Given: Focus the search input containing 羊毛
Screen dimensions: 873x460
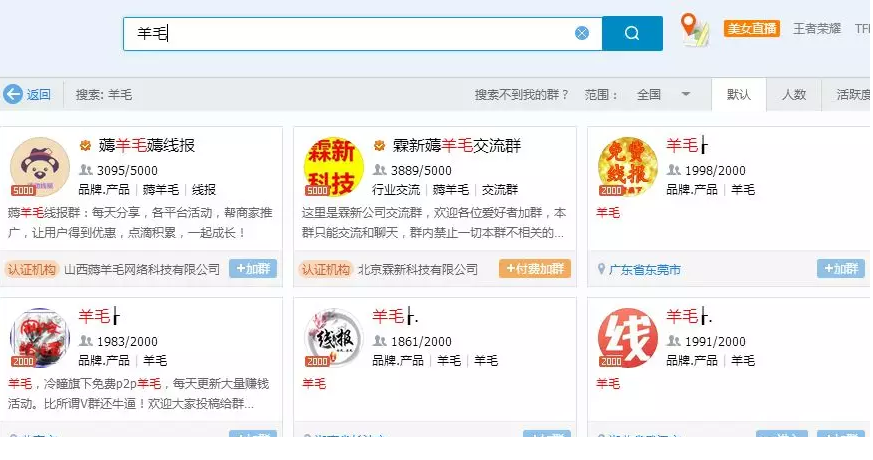Looking at the screenshot, I should [x=362, y=33].
